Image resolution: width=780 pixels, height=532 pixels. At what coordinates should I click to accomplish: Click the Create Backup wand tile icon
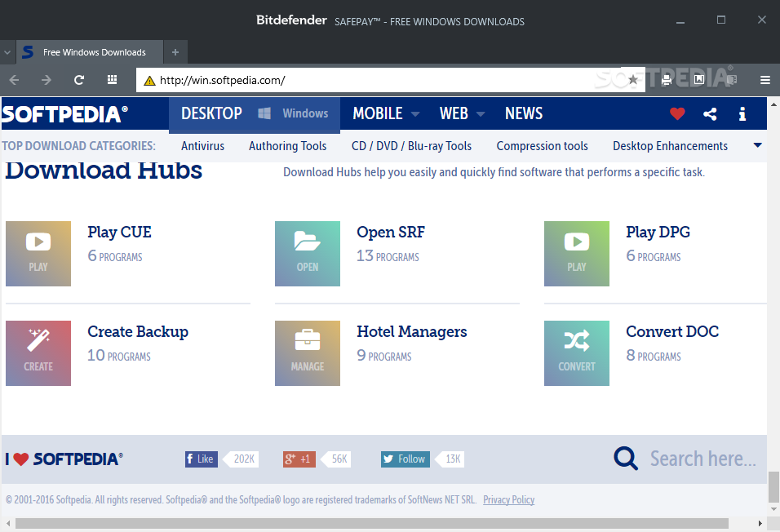[38, 353]
